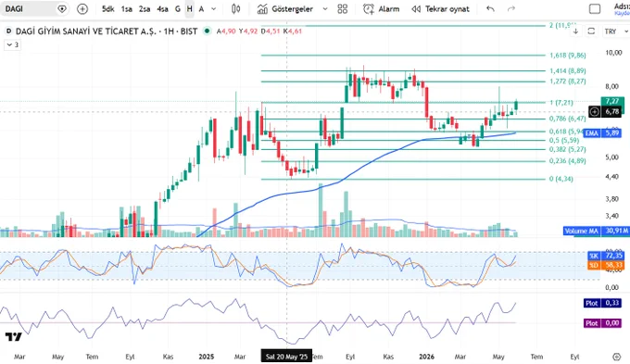The image size is (630, 364).
Task: Click the TradingView logo in bottom left
Action: [14, 337]
